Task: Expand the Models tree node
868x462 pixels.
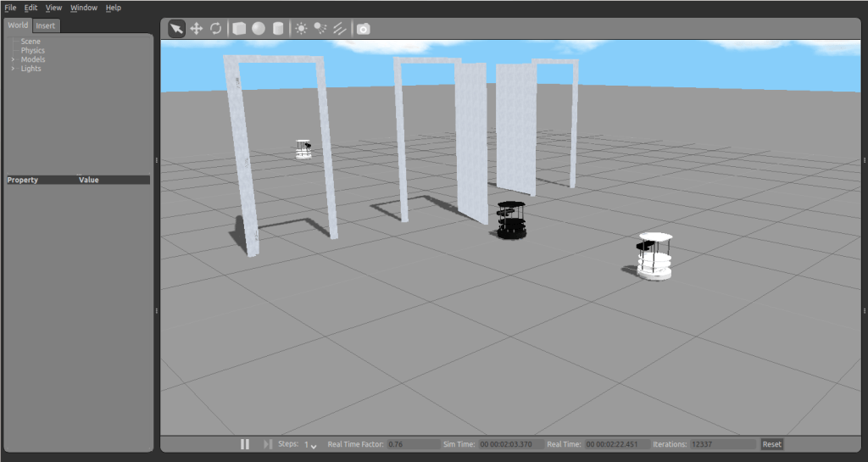Action: [x=13, y=59]
